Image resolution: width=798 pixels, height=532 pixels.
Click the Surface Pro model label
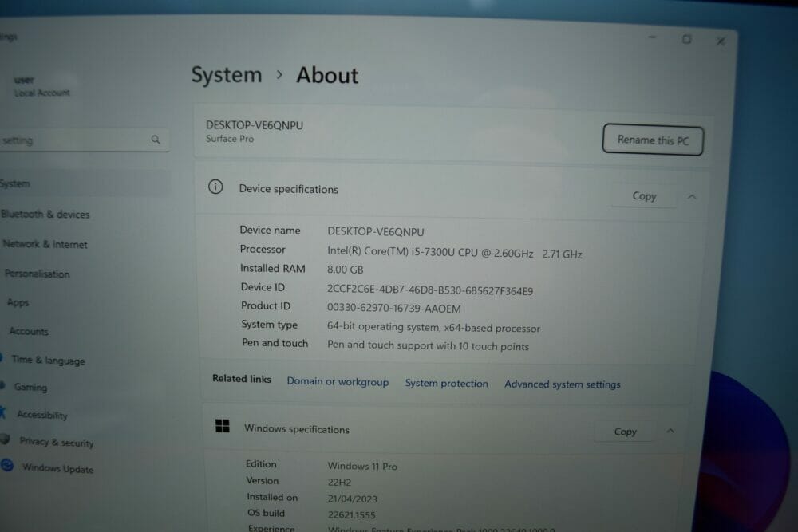230,139
